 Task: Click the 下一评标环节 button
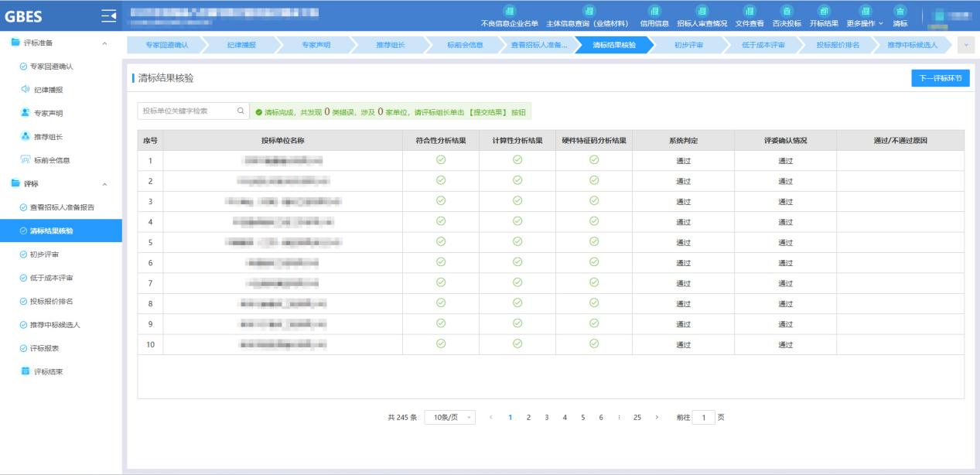click(x=941, y=79)
